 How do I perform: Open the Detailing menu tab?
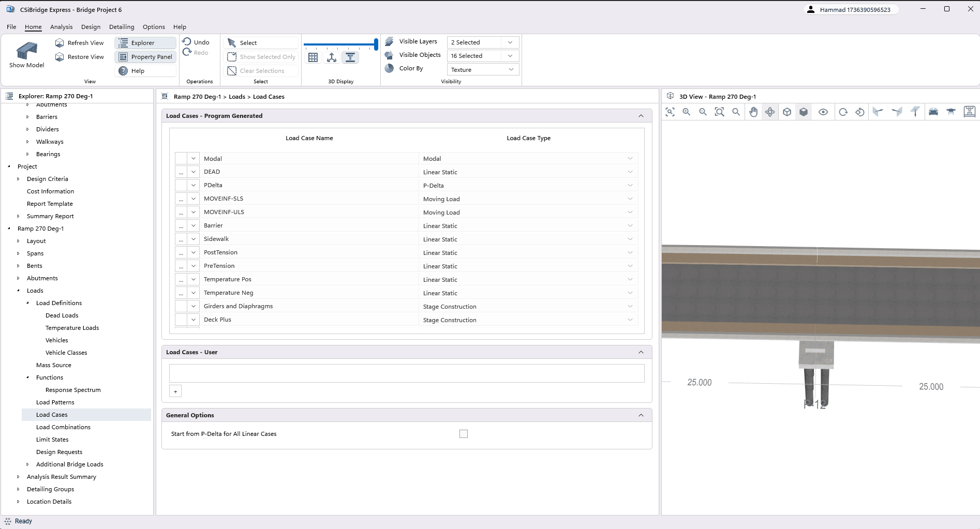122,27
